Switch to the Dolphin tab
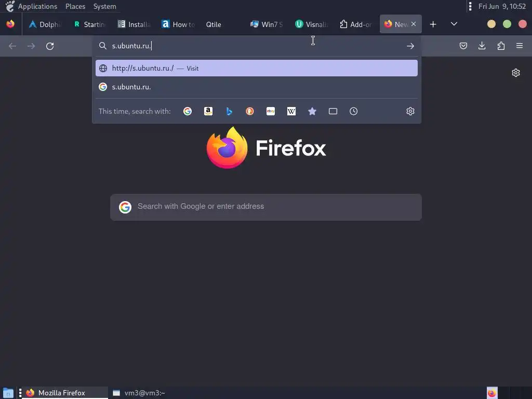Viewport: 532px width, 399px height. pyautogui.click(x=45, y=24)
